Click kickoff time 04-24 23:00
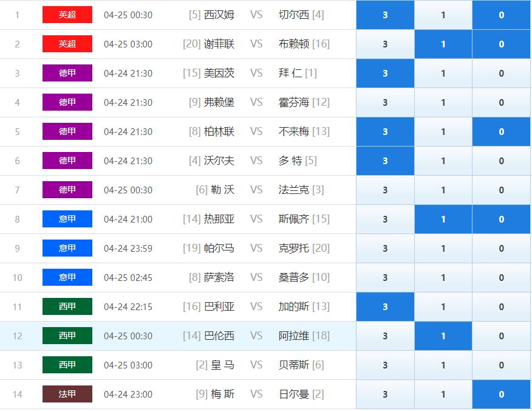 (x=128, y=395)
